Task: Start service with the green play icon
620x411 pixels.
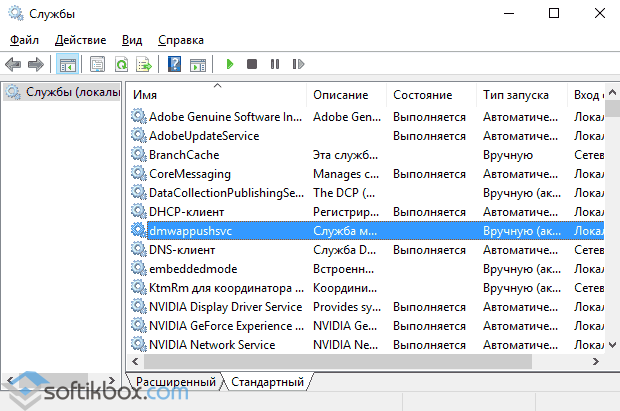Action: (229, 64)
